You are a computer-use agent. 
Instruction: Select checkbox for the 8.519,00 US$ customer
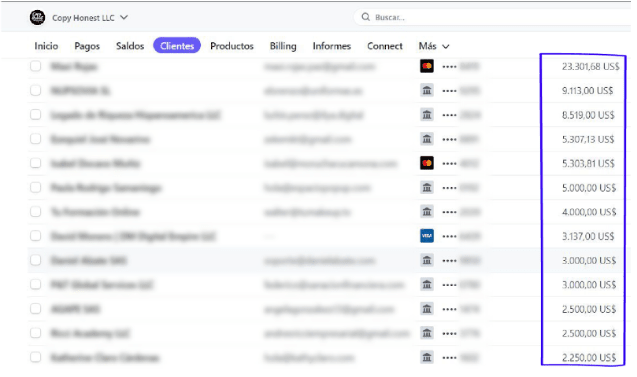[36, 115]
